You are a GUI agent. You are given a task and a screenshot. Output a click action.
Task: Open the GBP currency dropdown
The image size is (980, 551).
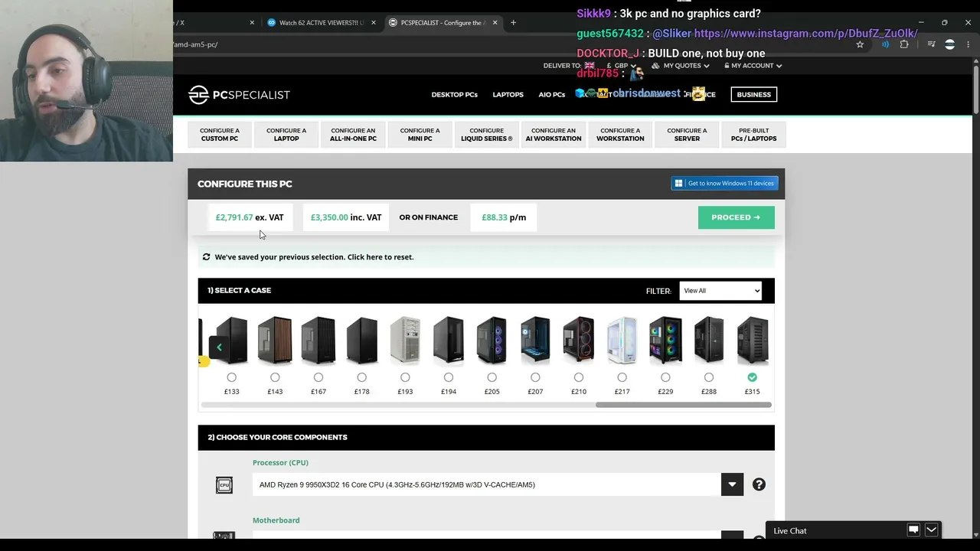[x=621, y=66]
